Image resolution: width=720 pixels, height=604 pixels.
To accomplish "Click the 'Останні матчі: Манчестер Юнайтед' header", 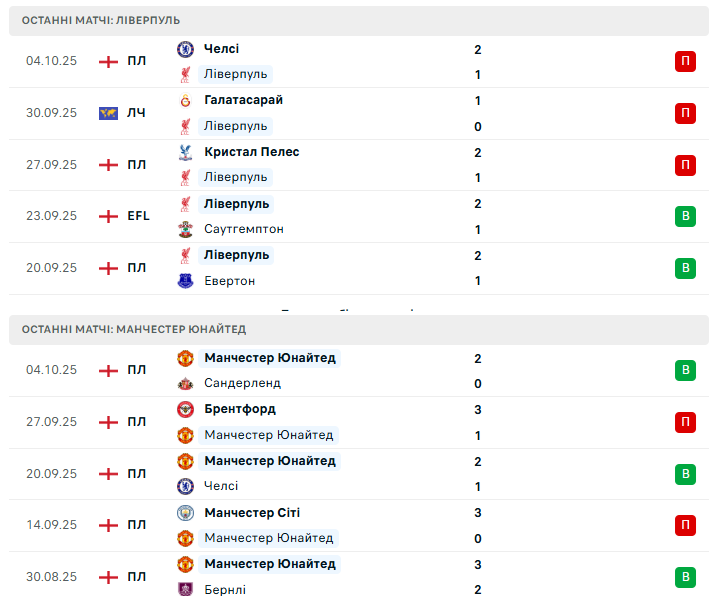I will click(x=134, y=329).
